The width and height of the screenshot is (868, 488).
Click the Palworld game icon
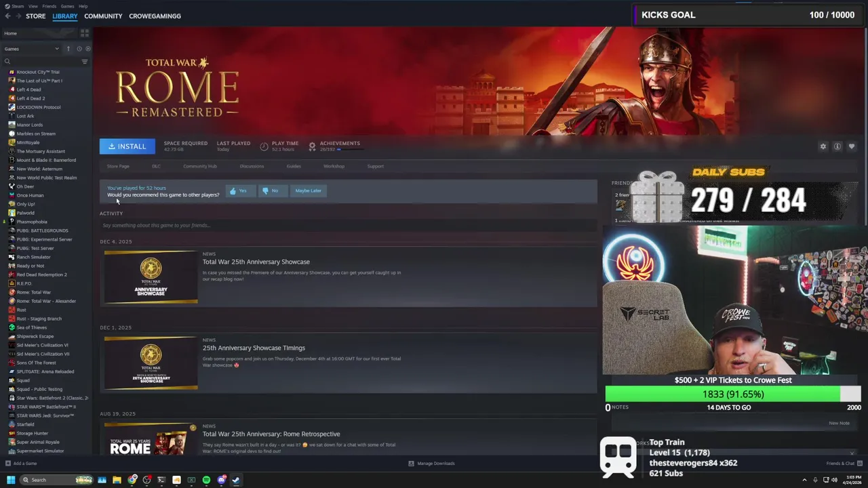click(12, 213)
